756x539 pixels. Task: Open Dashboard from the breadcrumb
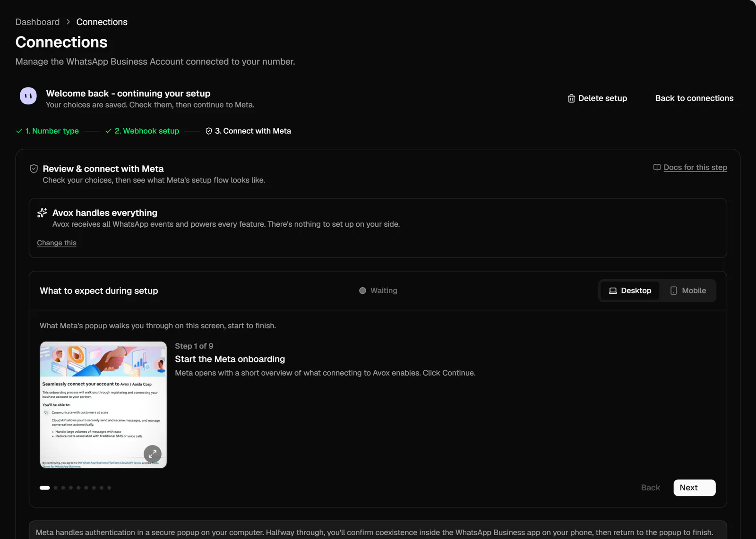tap(37, 22)
